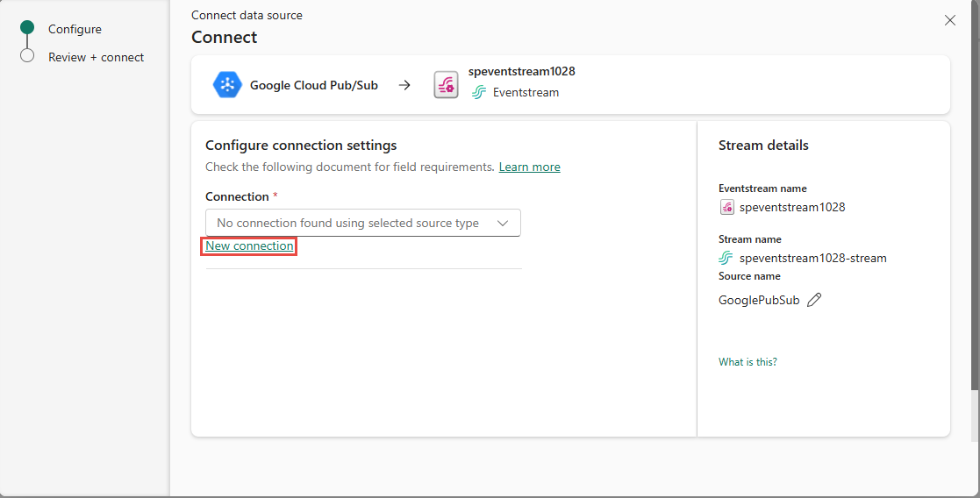Click the pencil icon to edit Source name

pos(814,300)
